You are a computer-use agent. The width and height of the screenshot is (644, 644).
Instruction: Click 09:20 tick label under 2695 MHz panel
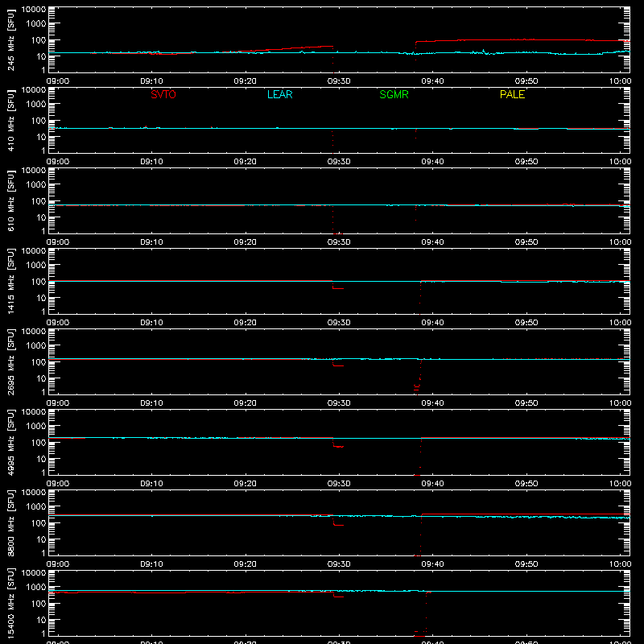click(246, 403)
